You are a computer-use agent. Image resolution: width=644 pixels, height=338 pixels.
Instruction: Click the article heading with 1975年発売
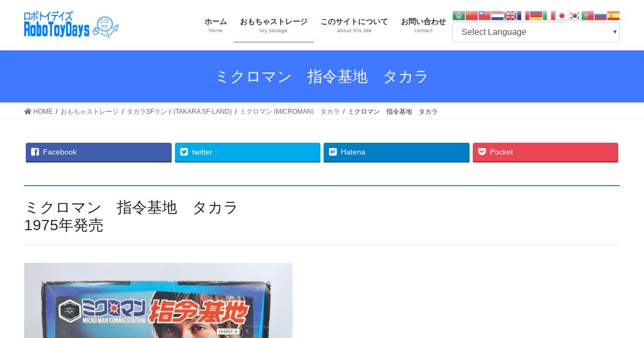point(131,216)
